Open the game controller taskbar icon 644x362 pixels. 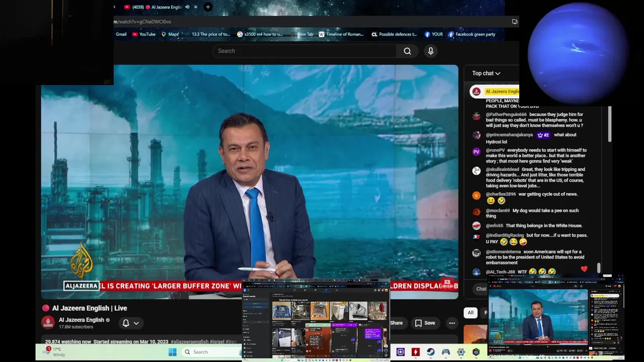446,352
